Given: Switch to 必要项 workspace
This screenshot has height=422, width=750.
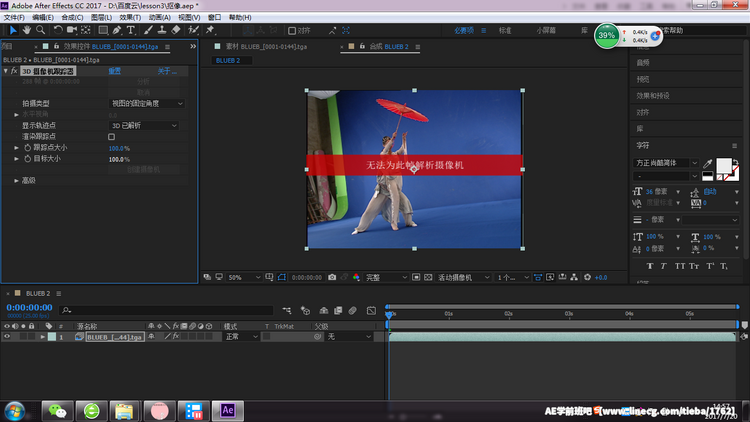Looking at the screenshot, I should point(464,30).
